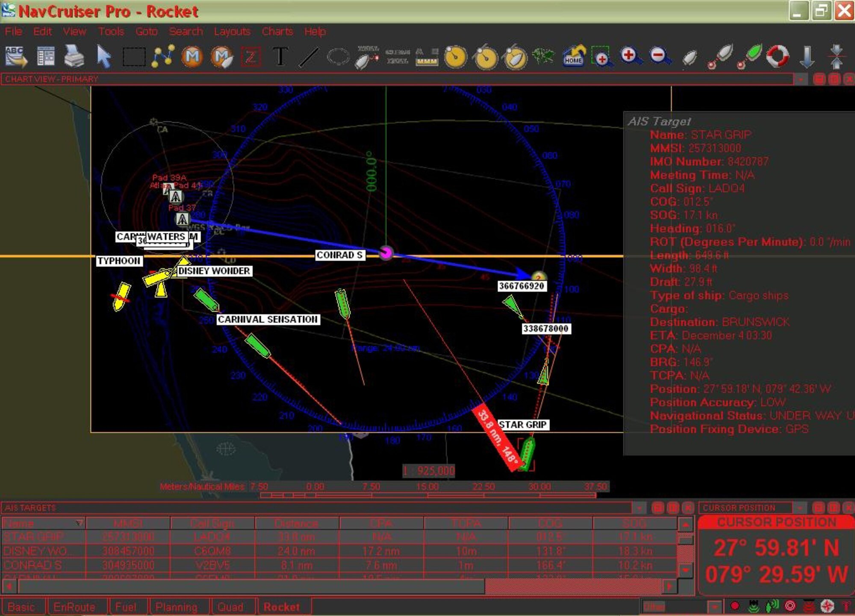Click the green boat tracking icon
The width and height of the screenshot is (855, 616).
coord(749,56)
